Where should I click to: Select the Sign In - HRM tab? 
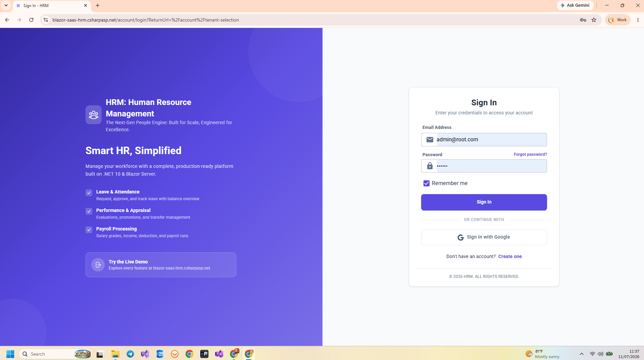click(52, 6)
